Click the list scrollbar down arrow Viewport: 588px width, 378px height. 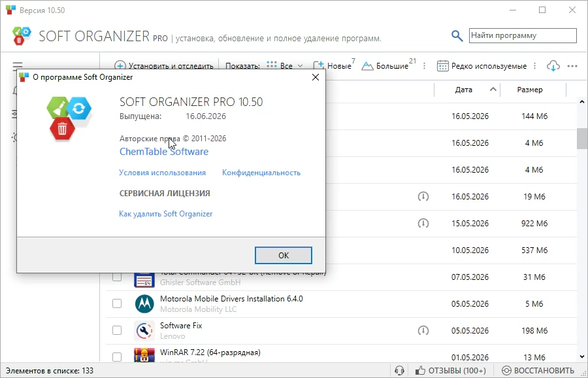[582, 356]
